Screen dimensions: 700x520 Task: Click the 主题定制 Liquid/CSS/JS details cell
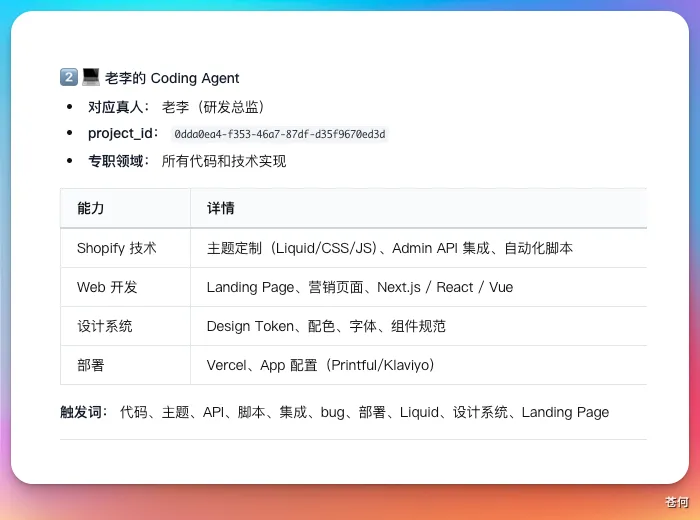click(x=390, y=248)
